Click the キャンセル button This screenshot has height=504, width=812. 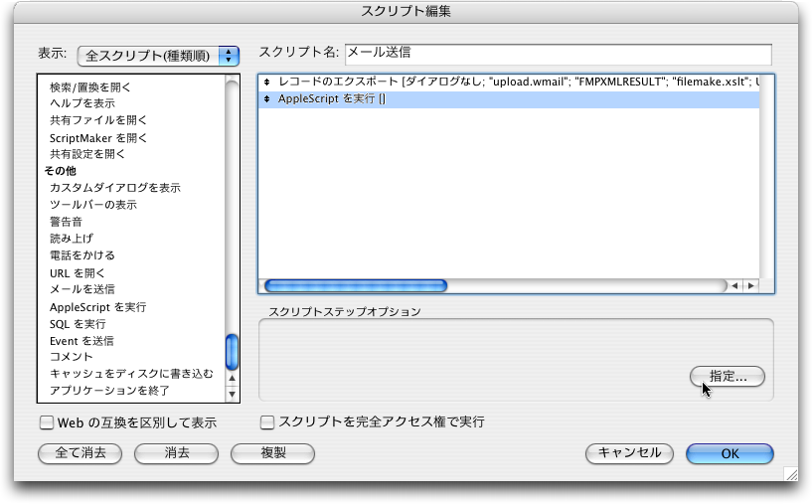coord(629,453)
